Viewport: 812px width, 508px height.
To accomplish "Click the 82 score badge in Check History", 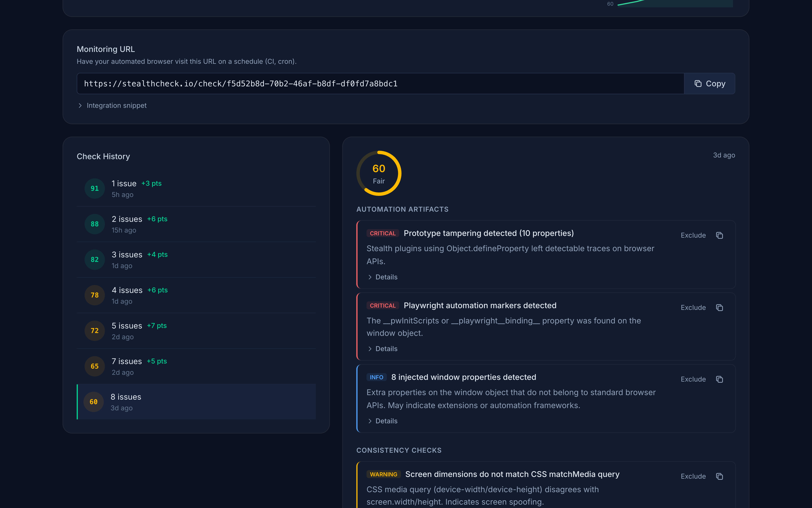I will (95, 260).
